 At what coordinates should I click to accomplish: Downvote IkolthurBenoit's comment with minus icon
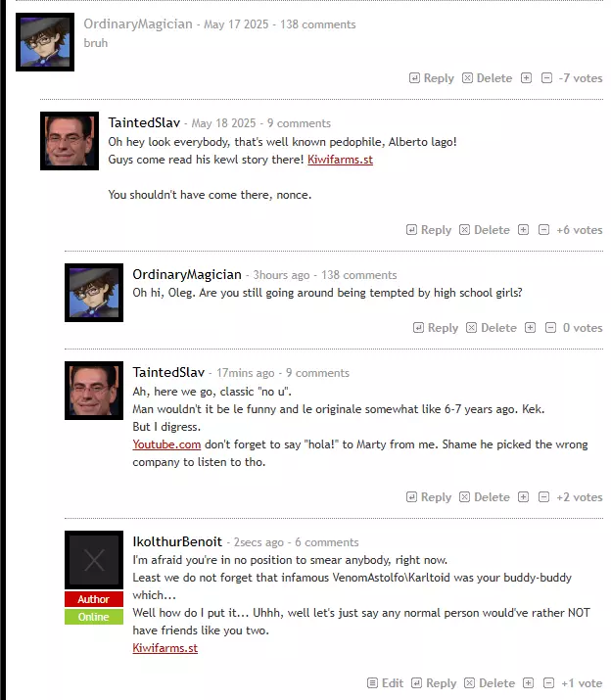pyautogui.click(x=549, y=683)
